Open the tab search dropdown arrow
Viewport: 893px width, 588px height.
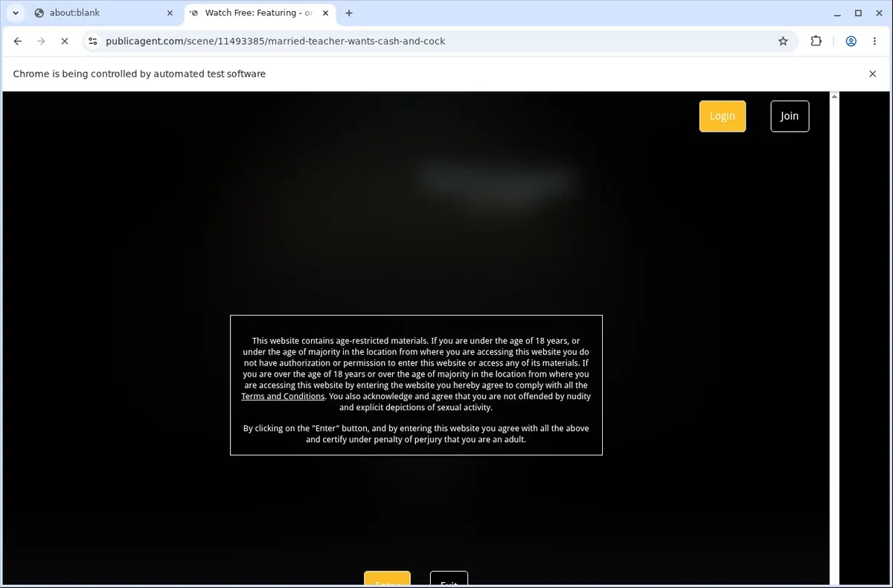click(x=16, y=13)
